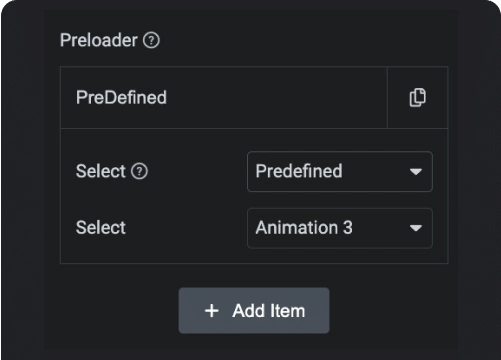
Task: Open the Animation 3 select dropdown
Action: [x=340, y=228]
